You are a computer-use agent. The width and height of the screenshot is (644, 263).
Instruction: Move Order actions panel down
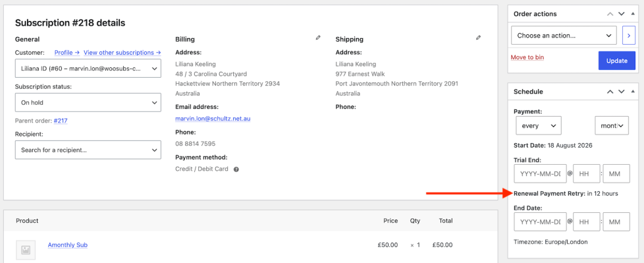[622, 14]
